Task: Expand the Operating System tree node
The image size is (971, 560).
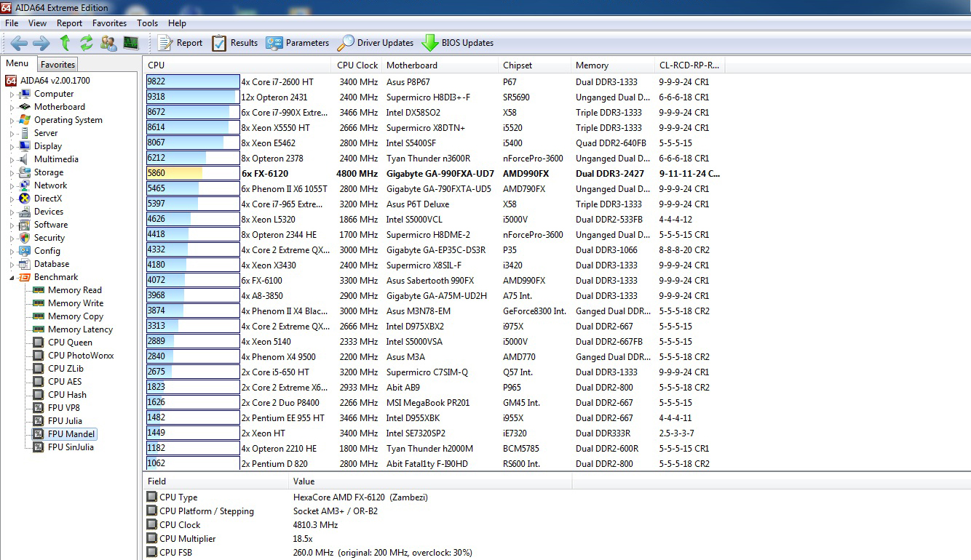Action: pos(12,120)
